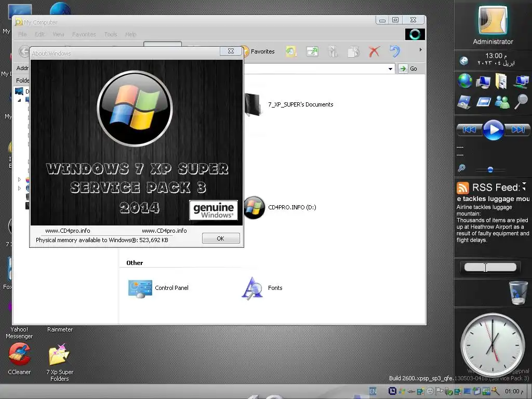Expand the second collapsed folder tree arrow
Screen dimensions: 532x399
(19, 188)
